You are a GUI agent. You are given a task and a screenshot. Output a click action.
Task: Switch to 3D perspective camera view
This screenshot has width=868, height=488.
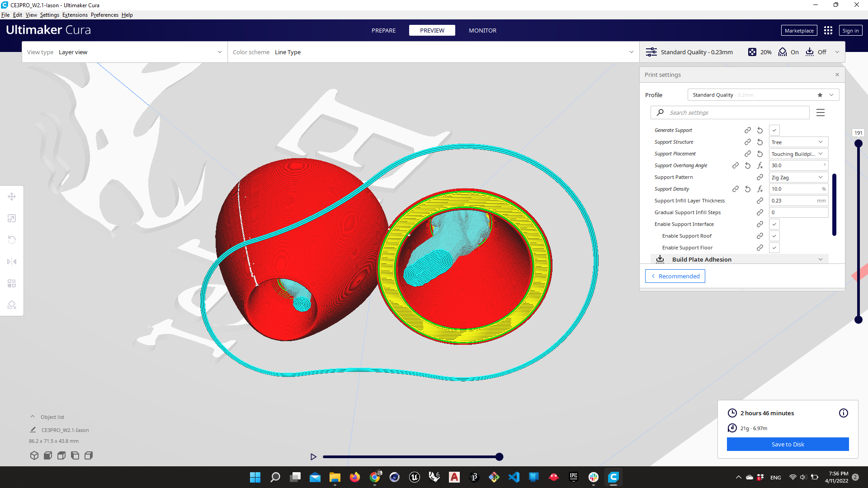34,455
